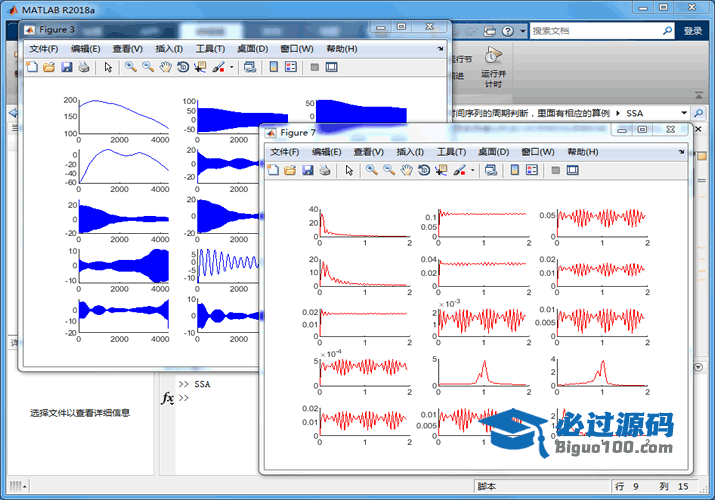Open 帮助(H) menu in Figure 7
Viewport: 715px width, 500px height.
pyautogui.click(x=583, y=152)
